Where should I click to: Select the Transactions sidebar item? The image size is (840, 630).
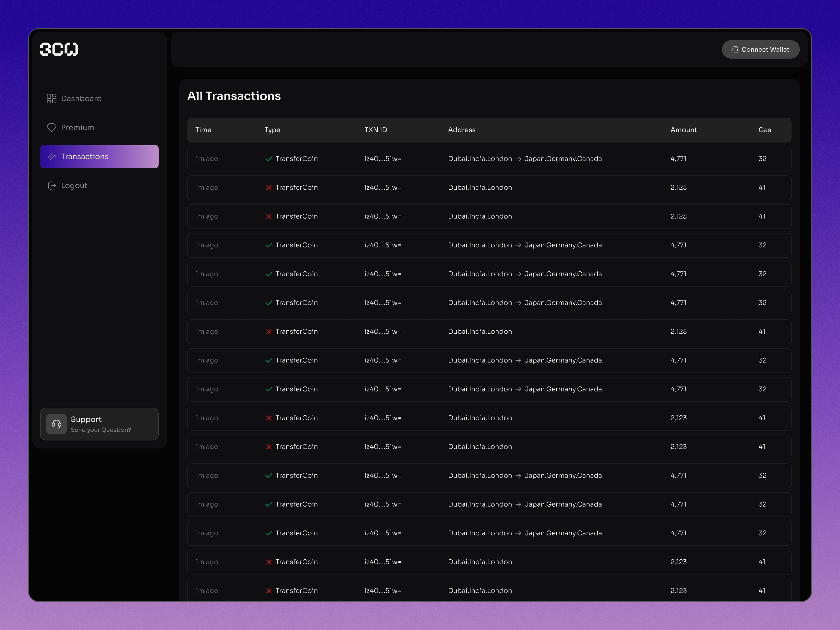click(x=99, y=156)
